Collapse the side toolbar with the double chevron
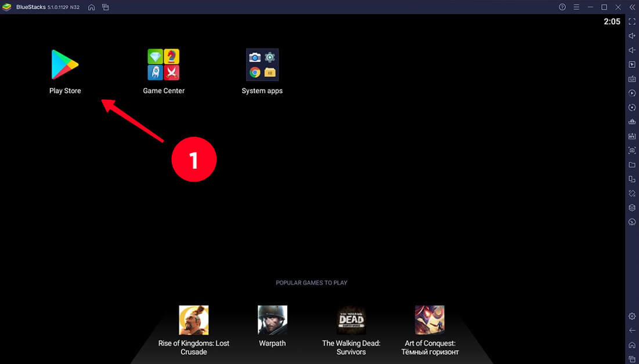 [632, 7]
